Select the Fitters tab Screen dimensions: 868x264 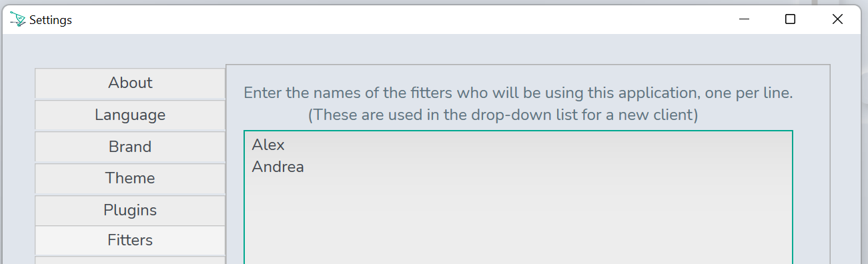click(x=130, y=240)
